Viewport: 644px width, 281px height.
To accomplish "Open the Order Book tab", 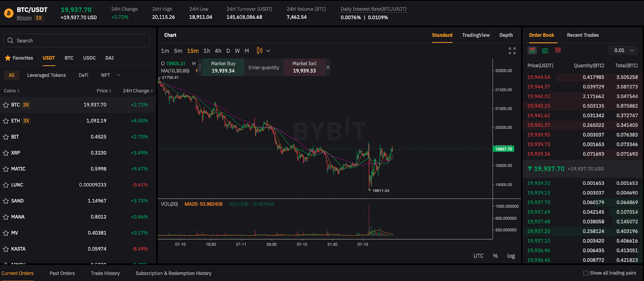I will 541,35.
